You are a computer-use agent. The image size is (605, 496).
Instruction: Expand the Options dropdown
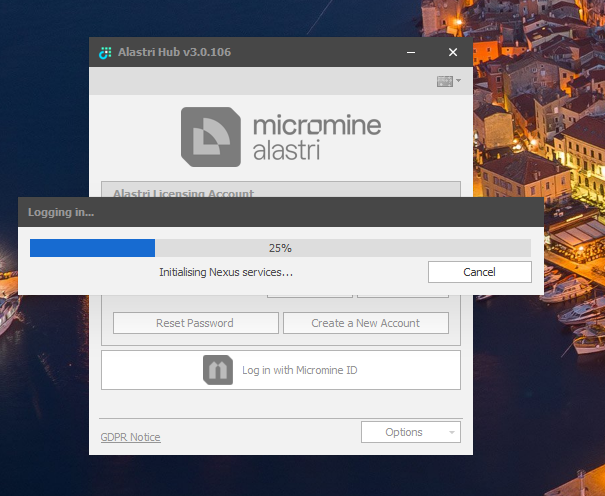click(411, 432)
